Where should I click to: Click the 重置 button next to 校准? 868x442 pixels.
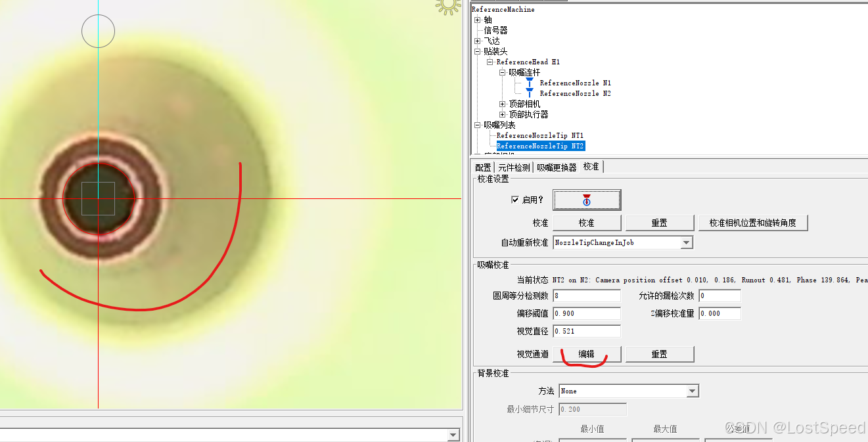(660, 223)
